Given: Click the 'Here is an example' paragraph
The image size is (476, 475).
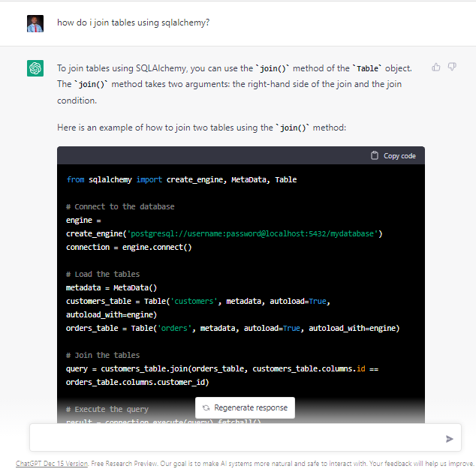Looking at the screenshot, I should (201, 128).
